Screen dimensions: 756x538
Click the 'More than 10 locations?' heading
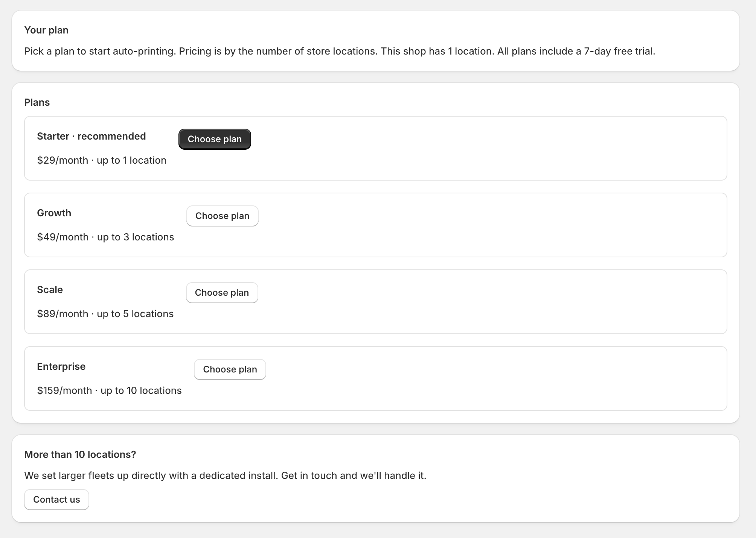click(80, 454)
